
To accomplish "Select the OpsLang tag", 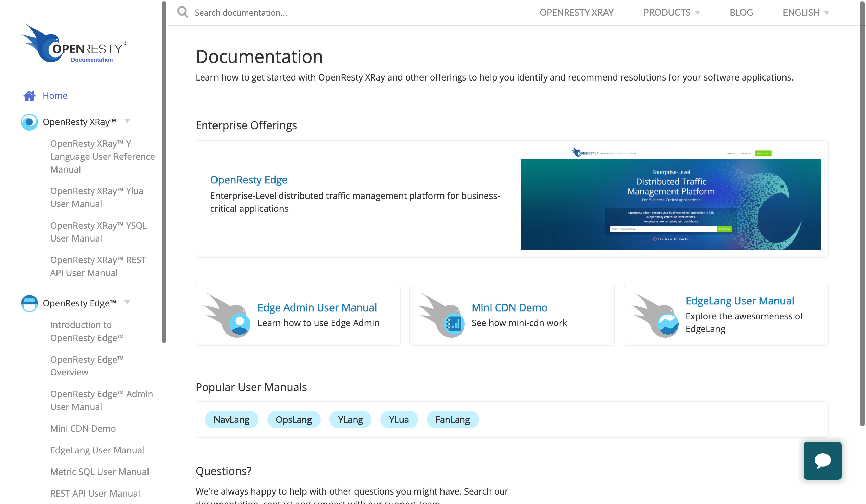I will [x=294, y=419].
